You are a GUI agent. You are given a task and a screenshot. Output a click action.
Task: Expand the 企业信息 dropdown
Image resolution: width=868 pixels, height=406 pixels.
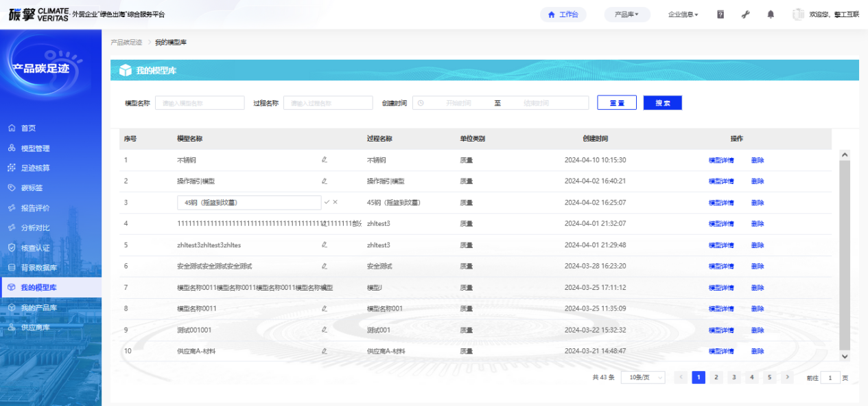pos(683,14)
